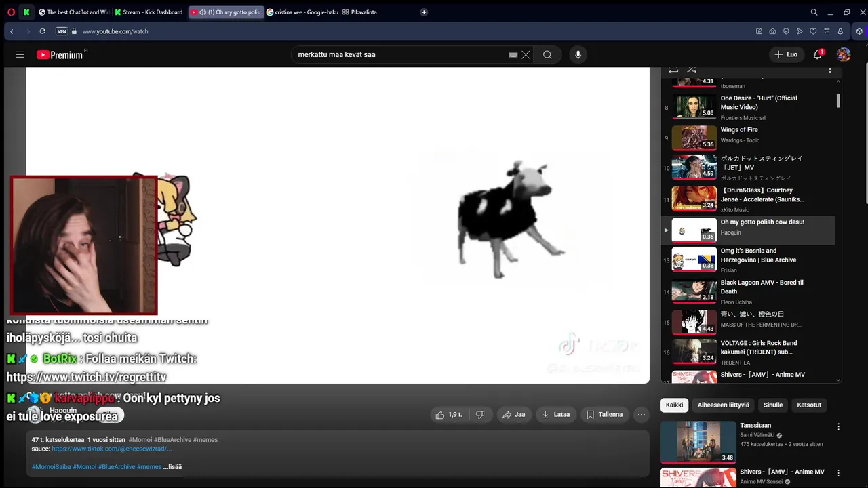
Task: Open the on-screen keyboard icon in search
Action: point(513,55)
